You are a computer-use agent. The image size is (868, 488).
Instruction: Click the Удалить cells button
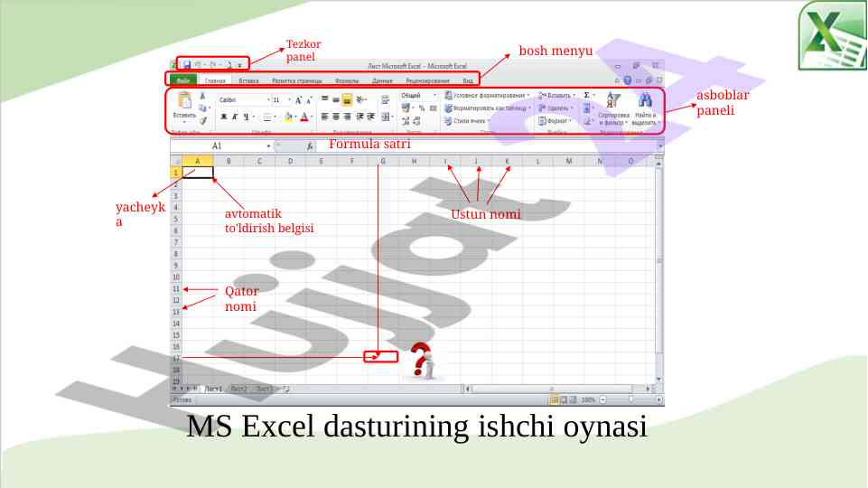click(555, 108)
